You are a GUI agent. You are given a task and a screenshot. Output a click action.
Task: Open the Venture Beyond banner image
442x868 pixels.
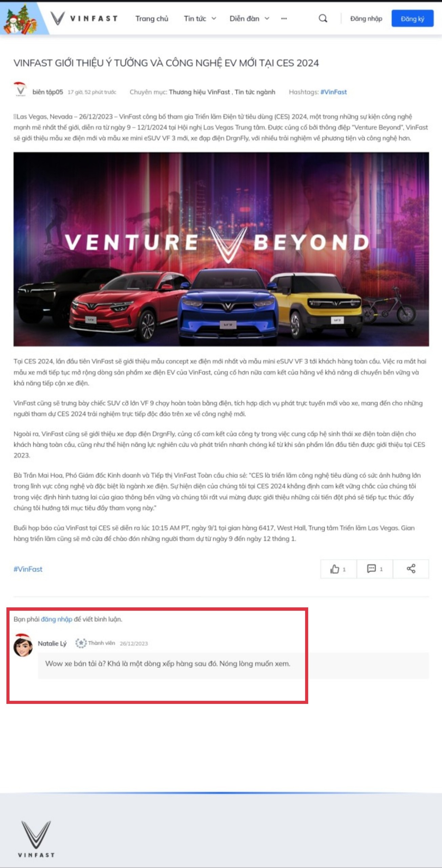tap(221, 249)
